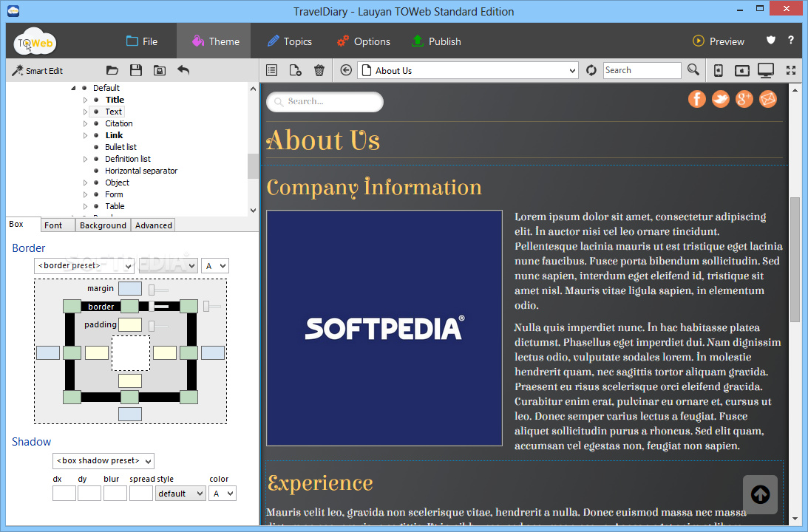
Task: Switch to the Theme section
Action: click(x=215, y=41)
